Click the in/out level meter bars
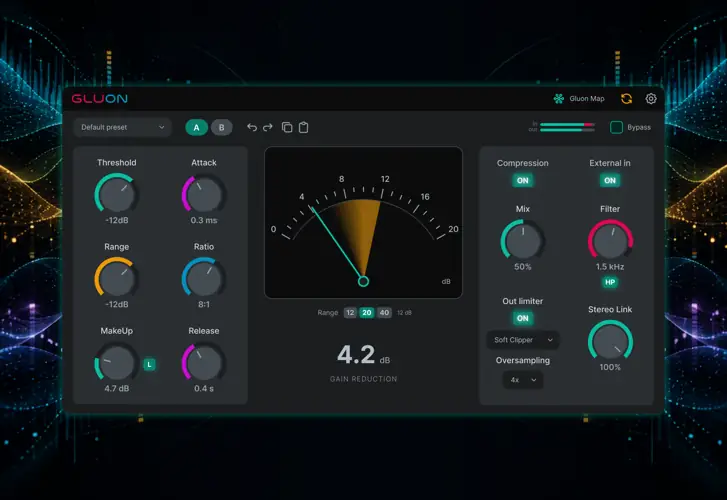 pyautogui.click(x=567, y=127)
